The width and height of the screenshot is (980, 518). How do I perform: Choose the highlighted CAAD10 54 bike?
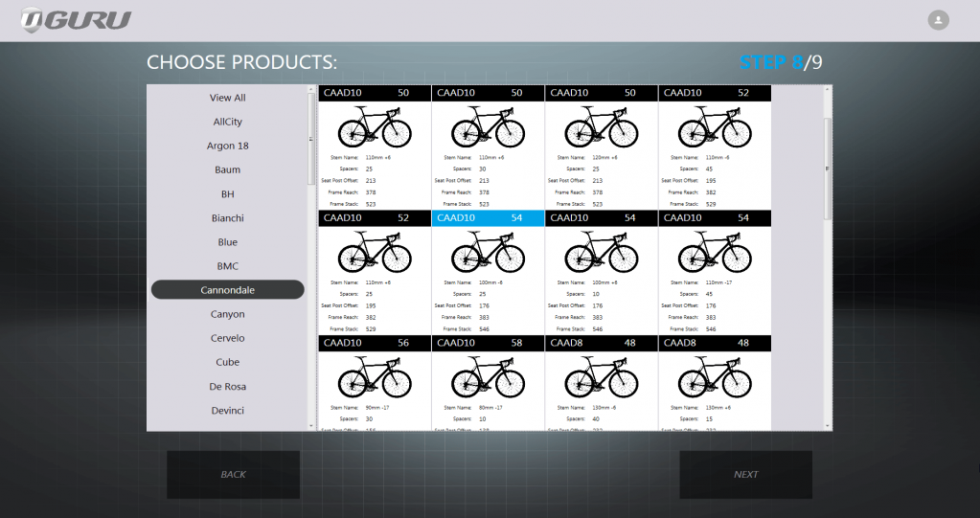coord(488,254)
